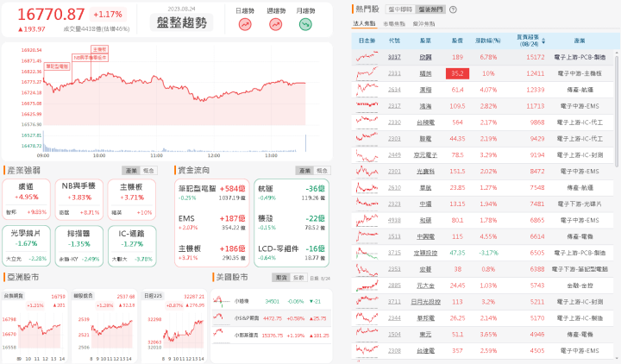Click the 漲跌幅(%) column header
This screenshot has width=621, height=364.
488,41
